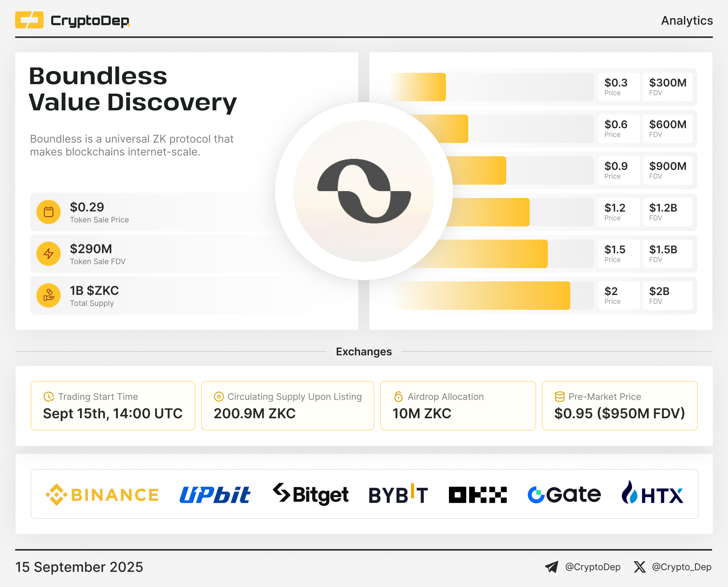Click the HTX logo
This screenshot has width=728, height=587.
tap(652, 493)
